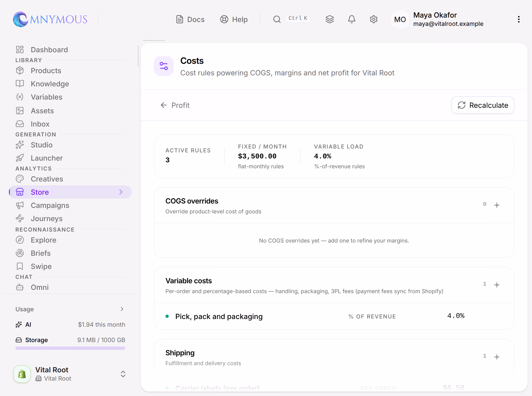Open the search icon in header
The width and height of the screenshot is (532, 396).
click(277, 19)
